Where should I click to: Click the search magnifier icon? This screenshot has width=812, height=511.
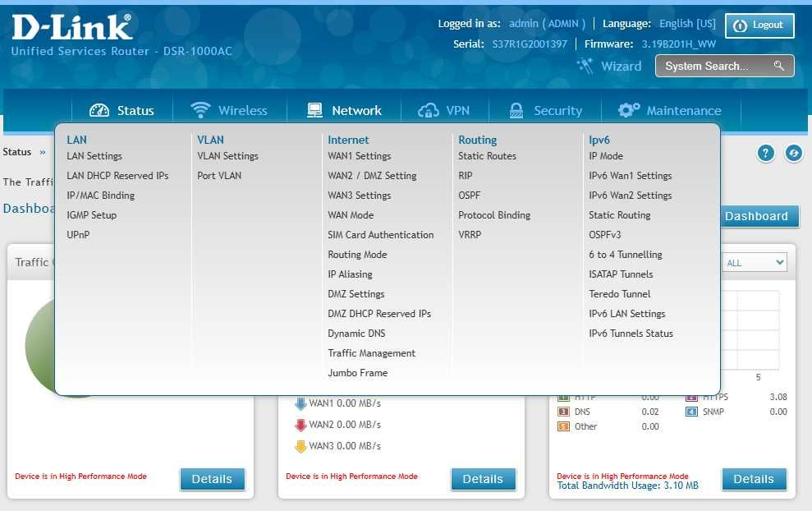(779, 65)
